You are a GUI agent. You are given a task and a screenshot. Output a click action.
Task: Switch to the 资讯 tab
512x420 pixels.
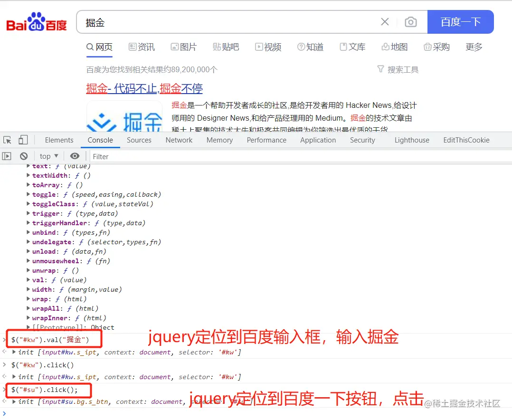[142, 47]
